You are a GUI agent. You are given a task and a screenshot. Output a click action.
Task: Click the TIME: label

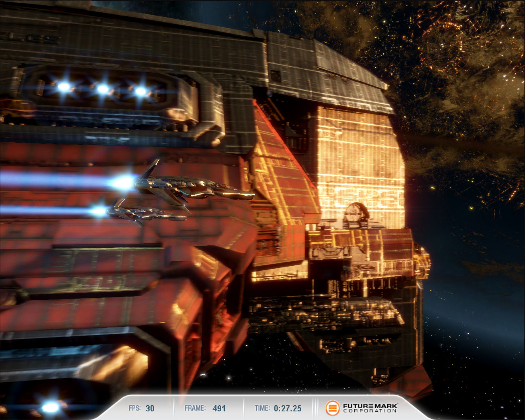point(262,408)
